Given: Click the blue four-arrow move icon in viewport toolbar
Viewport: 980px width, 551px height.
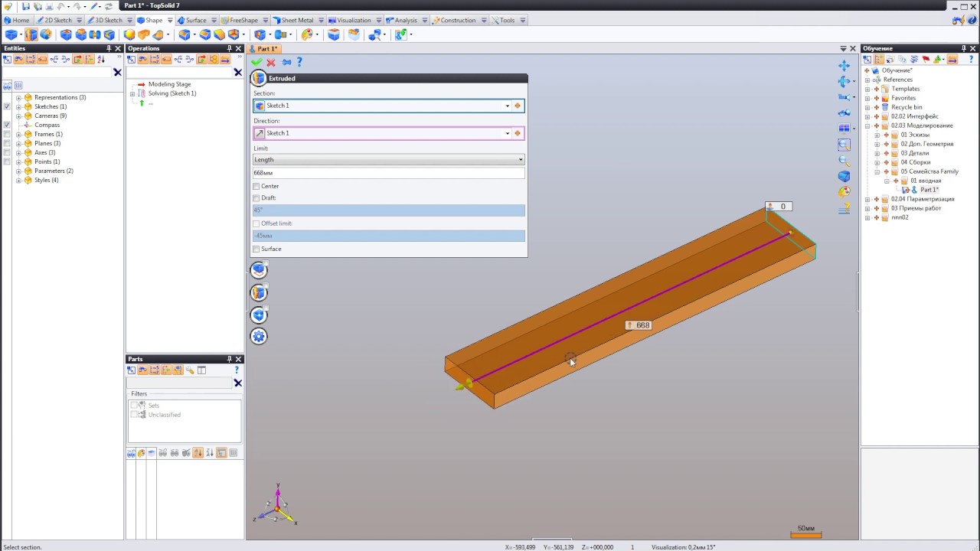Looking at the screenshot, I should pos(844,66).
